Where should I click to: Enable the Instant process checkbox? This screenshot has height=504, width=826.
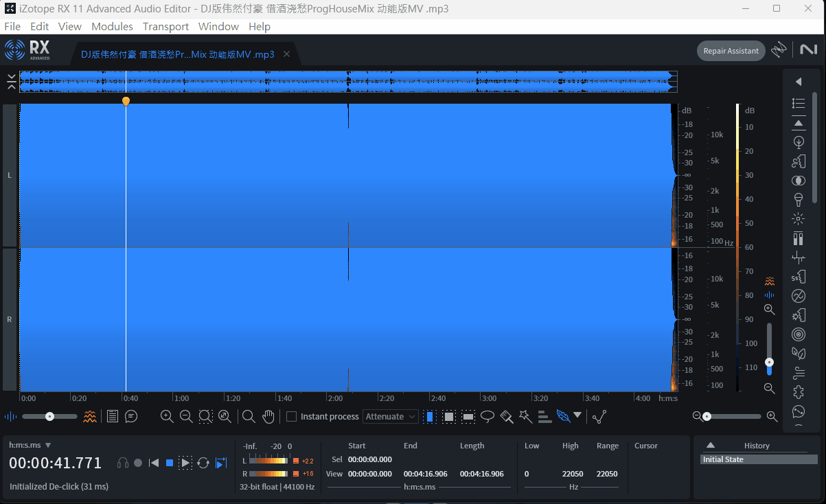pyautogui.click(x=291, y=417)
